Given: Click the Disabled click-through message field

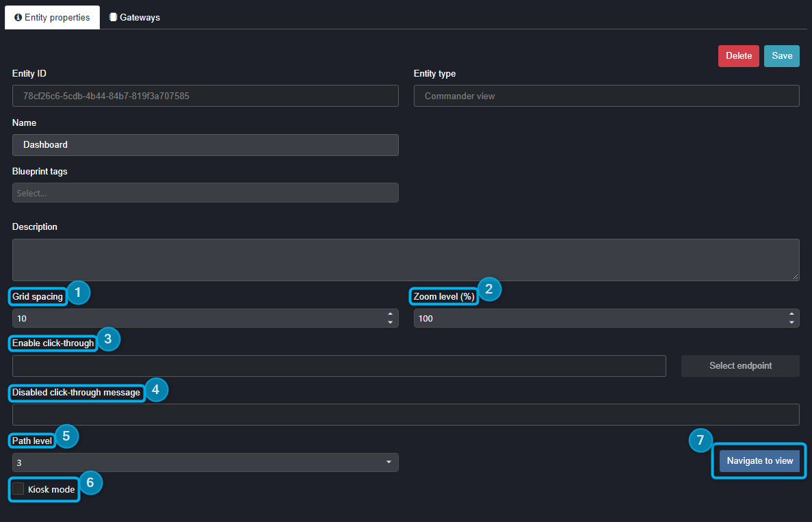Looking at the screenshot, I should coord(404,414).
